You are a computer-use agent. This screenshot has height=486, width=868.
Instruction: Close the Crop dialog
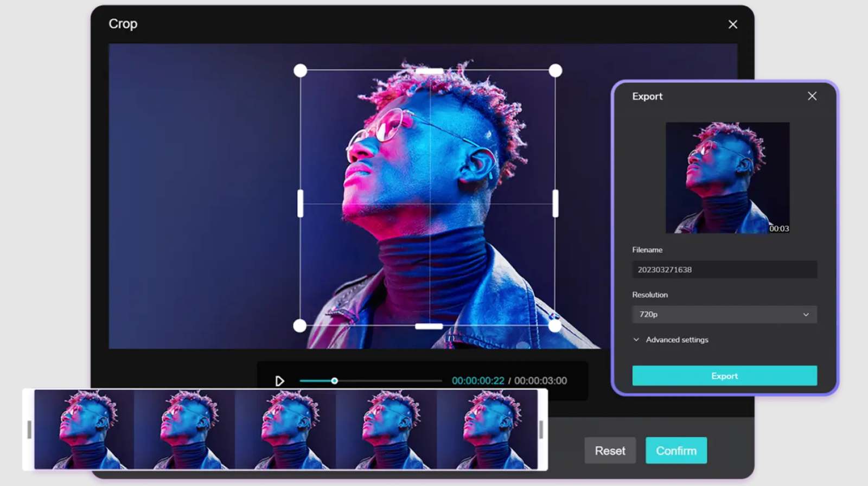coord(732,24)
